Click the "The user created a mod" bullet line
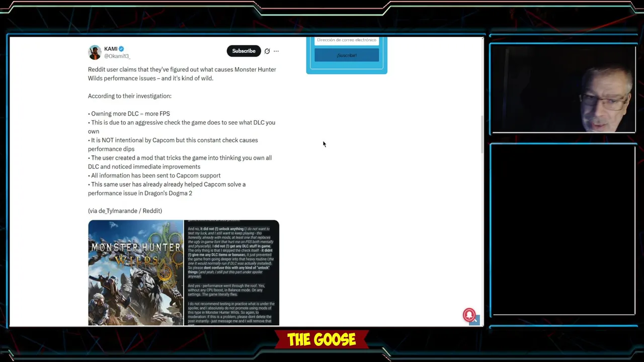 tap(180, 162)
